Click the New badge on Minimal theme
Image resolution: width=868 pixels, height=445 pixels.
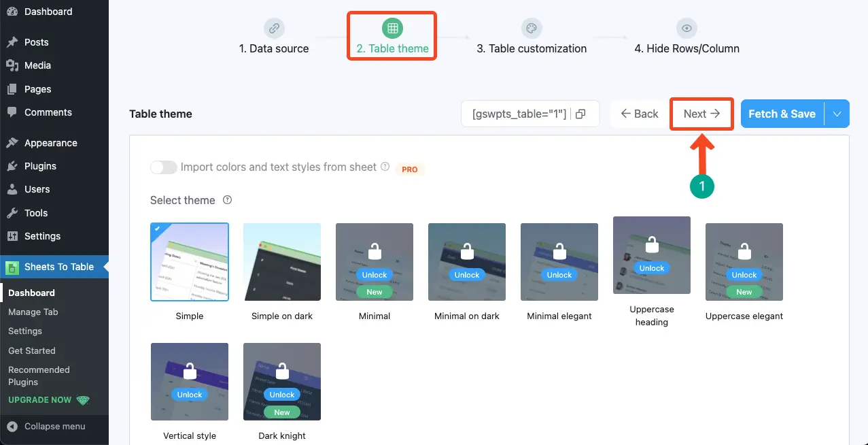[375, 292]
